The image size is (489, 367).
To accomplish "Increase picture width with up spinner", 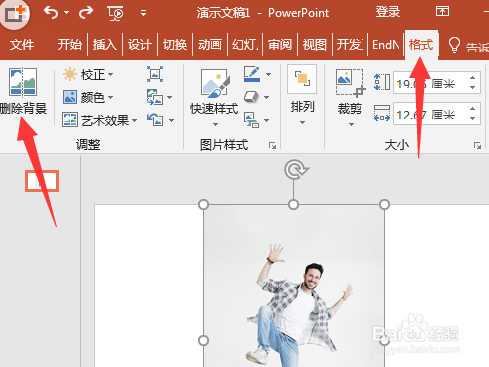I will [472, 109].
